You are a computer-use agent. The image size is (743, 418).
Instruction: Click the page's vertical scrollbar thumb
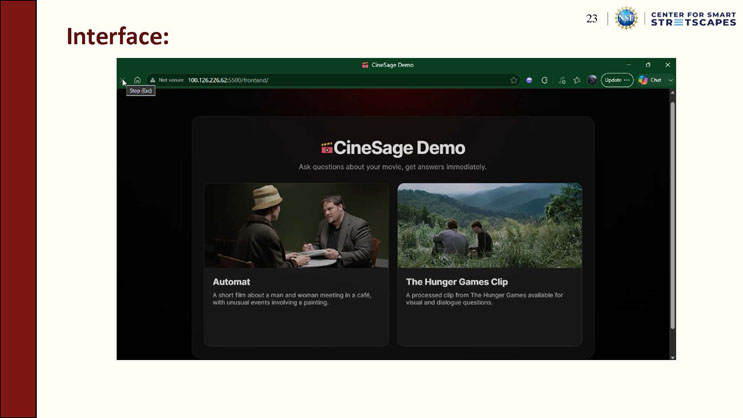click(672, 216)
